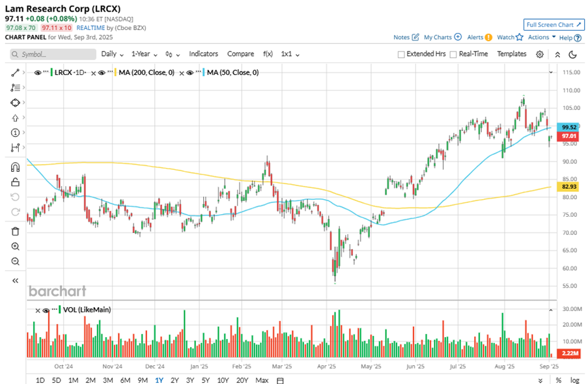
Task: Select the numbered annotation tool
Action: 15,133
